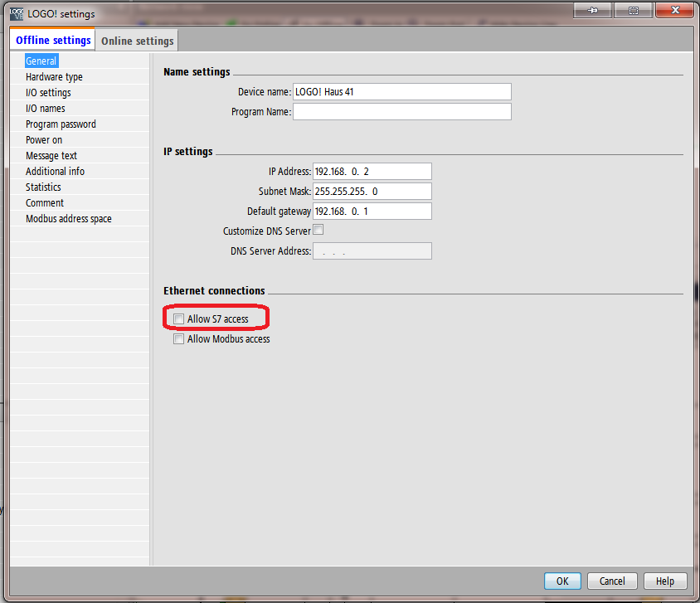This screenshot has width=700, height=603.
Task: Click the LOGO! app icon in title bar
Action: (17, 13)
